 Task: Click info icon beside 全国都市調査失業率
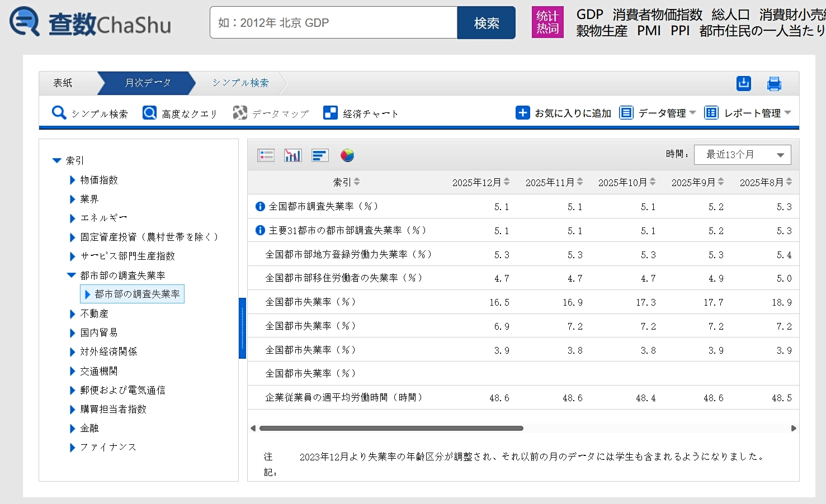260,207
